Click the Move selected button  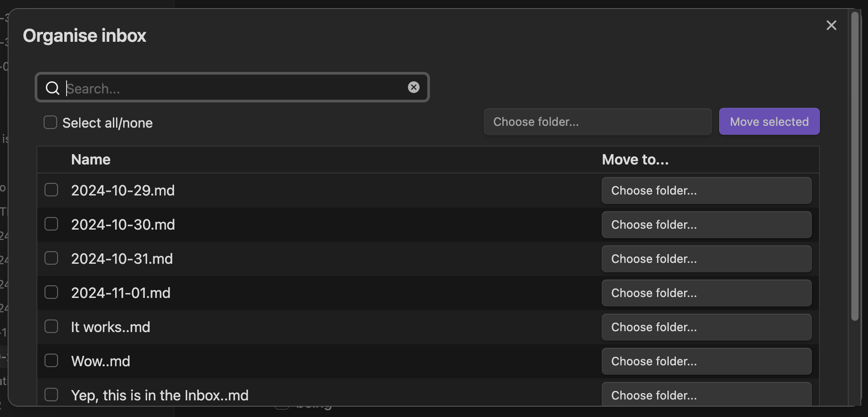coord(769,121)
